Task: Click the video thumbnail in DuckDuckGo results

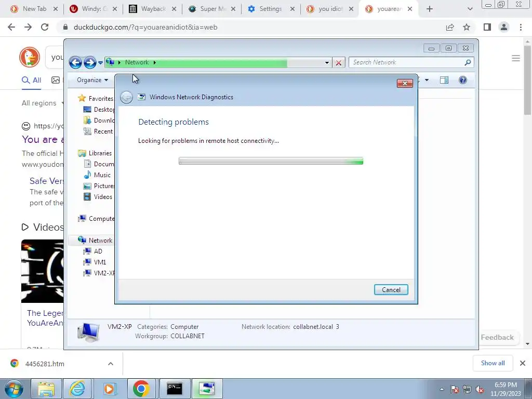Action: (x=43, y=271)
